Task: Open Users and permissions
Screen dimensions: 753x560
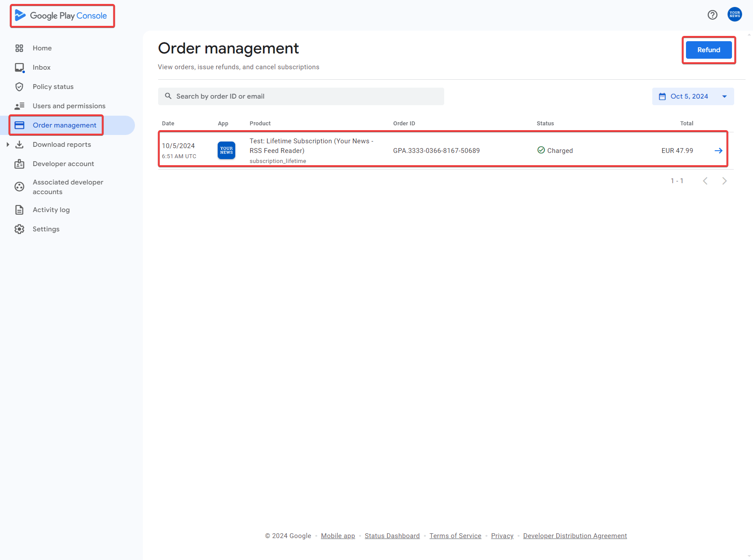Action: pyautogui.click(x=69, y=106)
